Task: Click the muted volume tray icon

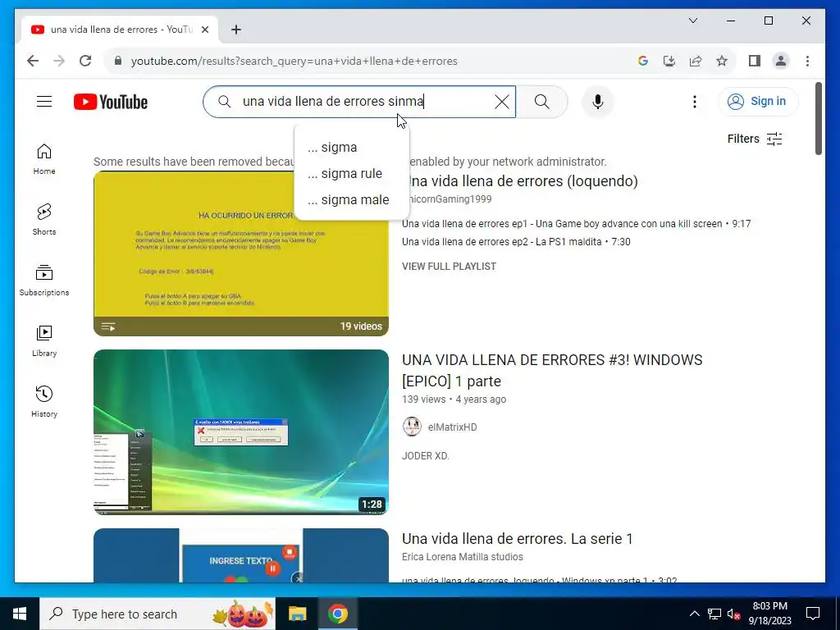Action: [733, 614]
